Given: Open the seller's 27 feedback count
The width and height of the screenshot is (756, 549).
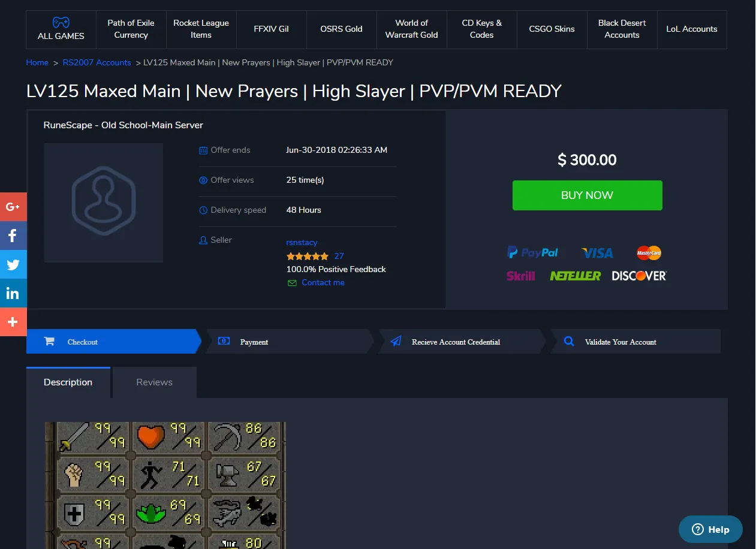Looking at the screenshot, I should [x=339, y=256].
